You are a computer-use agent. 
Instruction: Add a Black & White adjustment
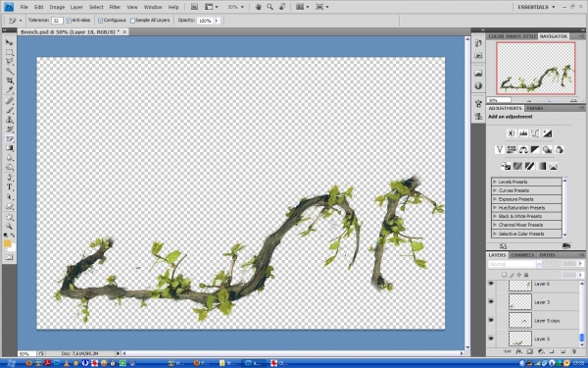point(535,150)
